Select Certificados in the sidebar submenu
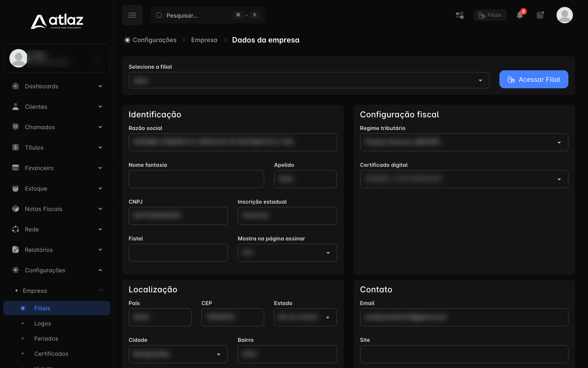Viewport: 588px width, 368px height. (51, 354)
